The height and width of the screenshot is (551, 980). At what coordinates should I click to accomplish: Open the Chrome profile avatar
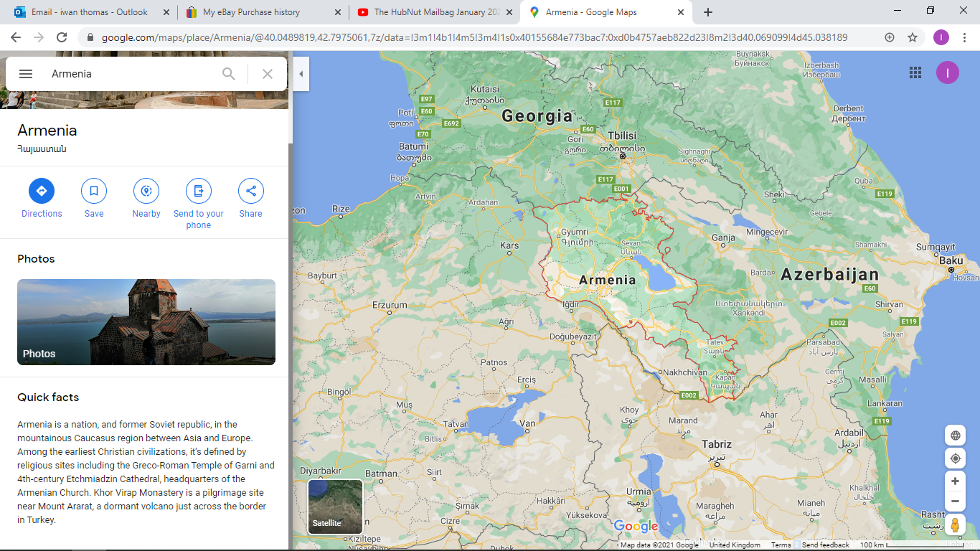[941, 37]
